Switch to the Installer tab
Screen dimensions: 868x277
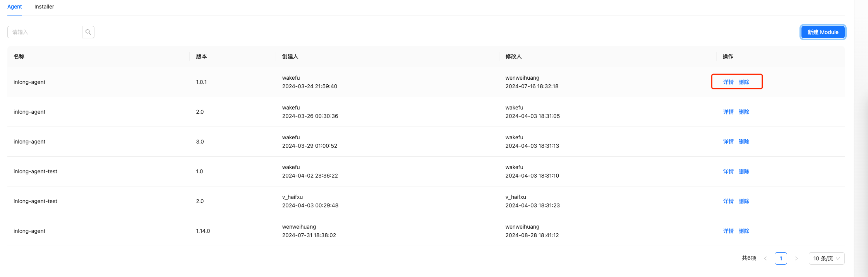point(44,7)
